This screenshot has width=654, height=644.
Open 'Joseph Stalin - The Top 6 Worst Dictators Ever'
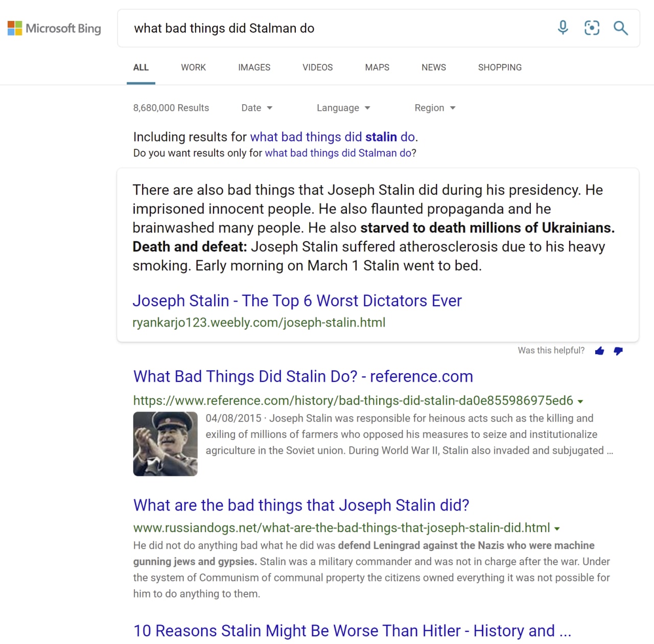click(297, 301)
